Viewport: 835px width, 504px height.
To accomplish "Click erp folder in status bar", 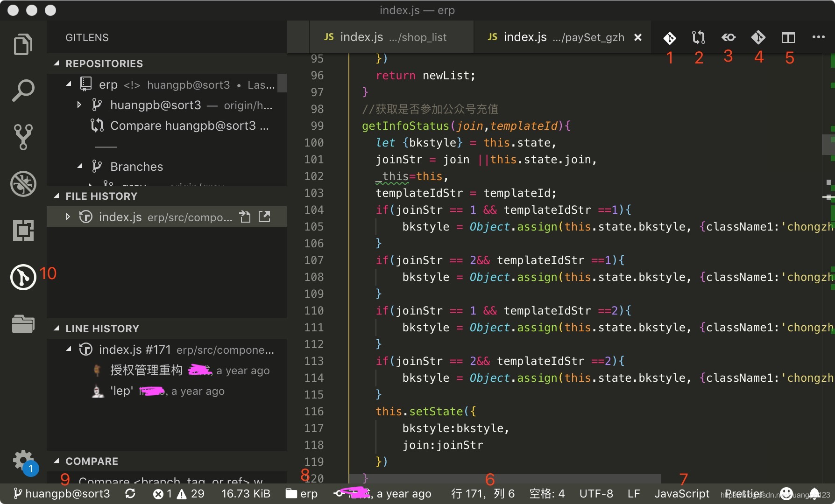I will click(302, 494).
